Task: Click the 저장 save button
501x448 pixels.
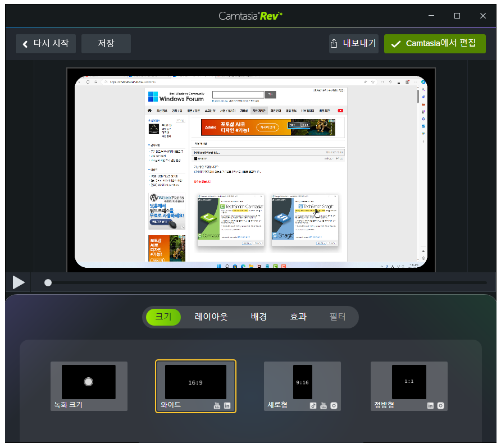Action: (106, 44)
